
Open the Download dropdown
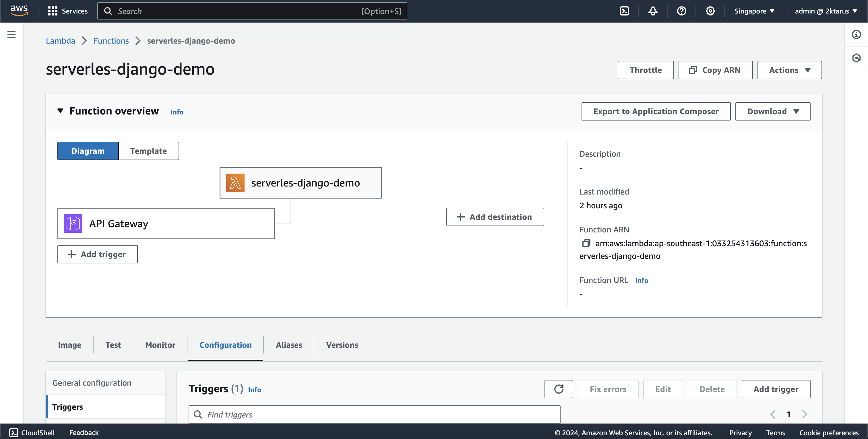pos(773,111)
